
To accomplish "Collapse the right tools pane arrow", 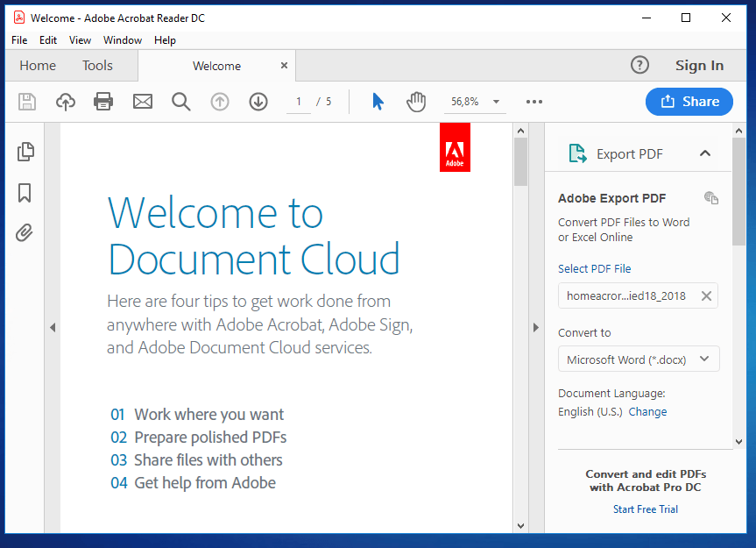I will [x=536, y=328].
